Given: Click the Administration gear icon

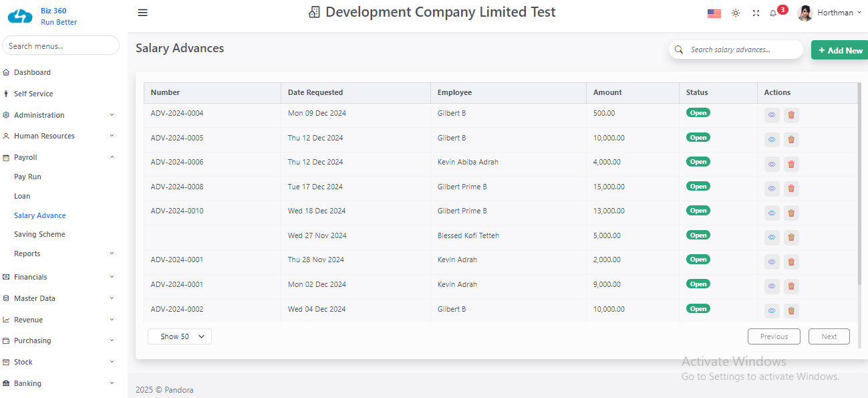Looking at the screenshot, I should point(6,115).
